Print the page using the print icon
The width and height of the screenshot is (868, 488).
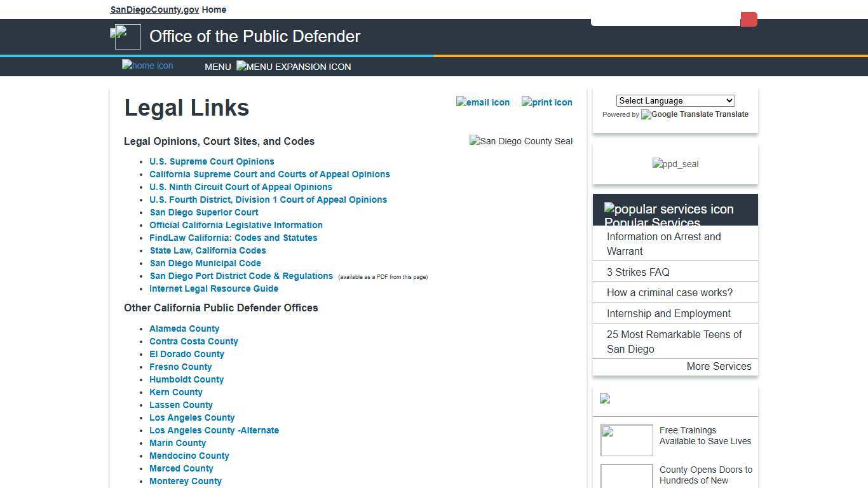[546, 102]
